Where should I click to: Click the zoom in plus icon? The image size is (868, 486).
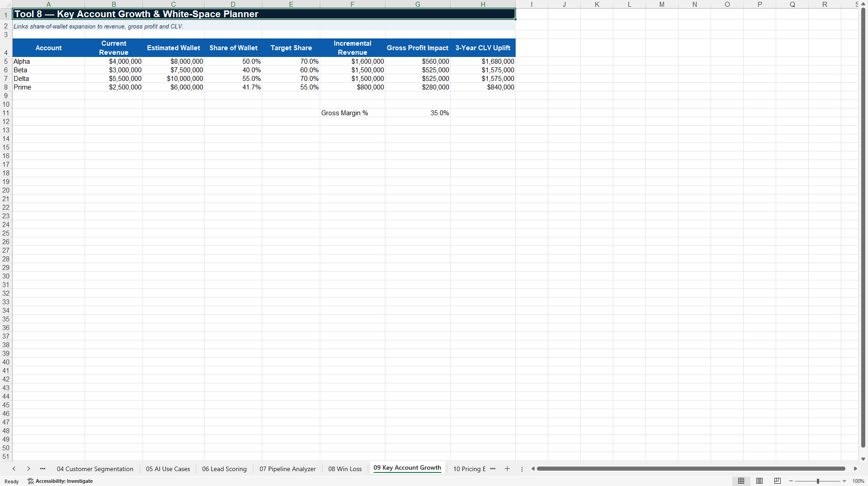tap(844, 481)
